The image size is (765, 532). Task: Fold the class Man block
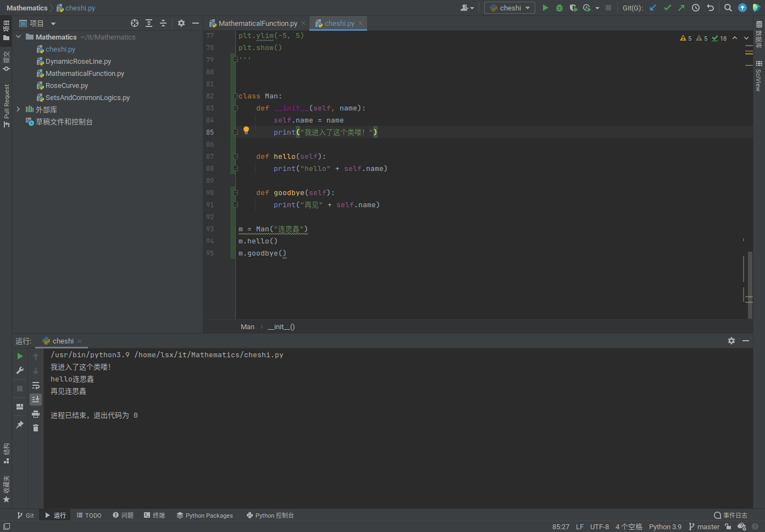click(235, 96)
